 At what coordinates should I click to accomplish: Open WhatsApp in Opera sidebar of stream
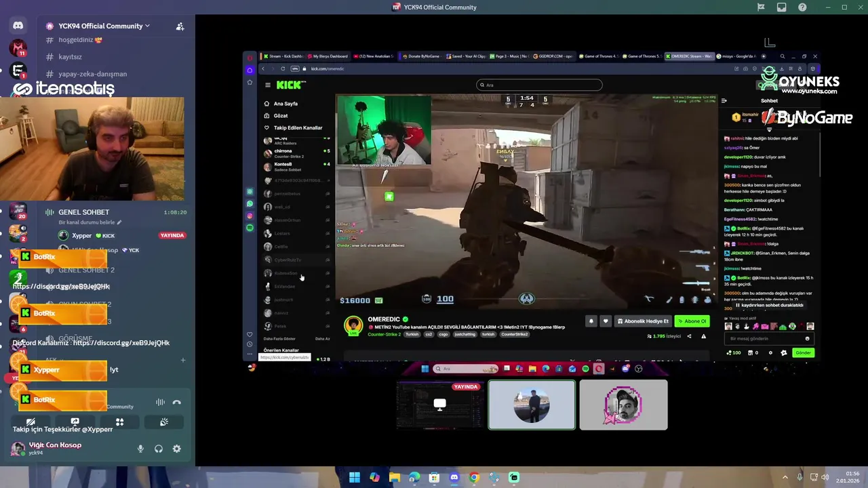pyautogui.click(x=250, y=203)
